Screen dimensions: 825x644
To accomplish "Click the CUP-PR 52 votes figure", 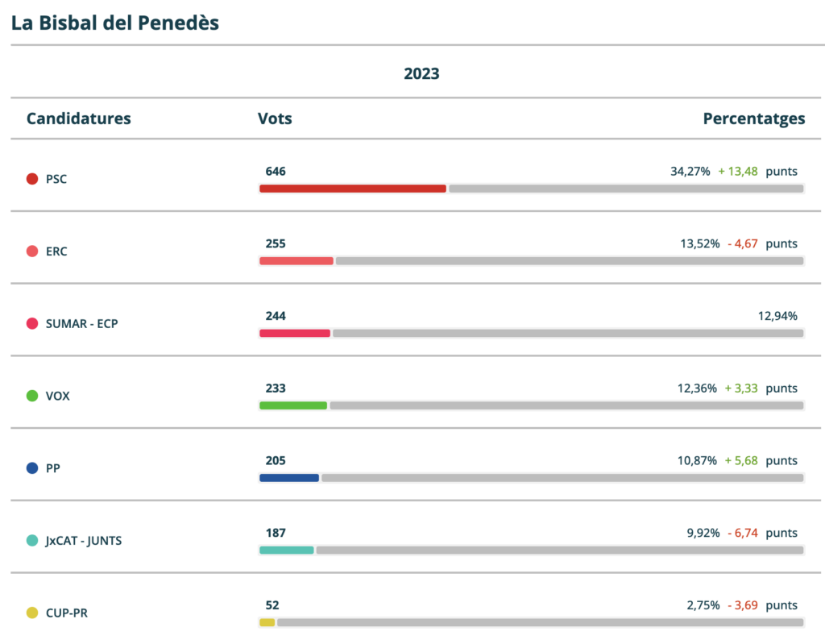I will coord(272,605).
